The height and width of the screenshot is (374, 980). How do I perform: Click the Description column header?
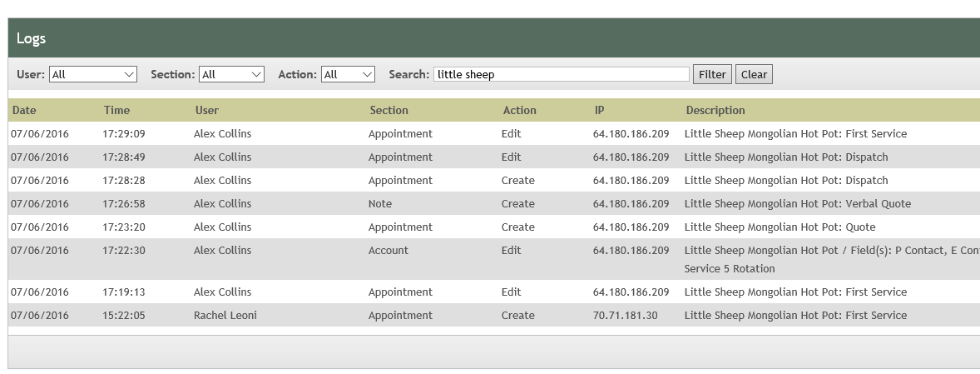click(x=715, y=110)
